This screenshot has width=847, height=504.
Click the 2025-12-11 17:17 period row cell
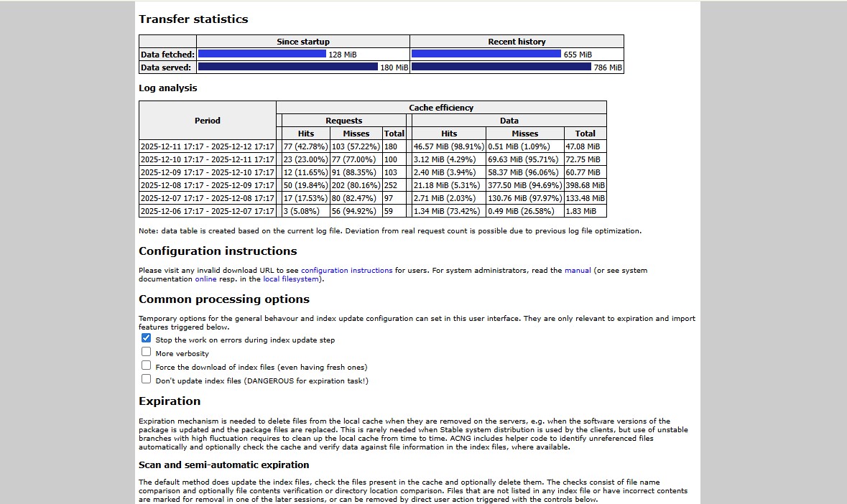[x=208, y=146]
